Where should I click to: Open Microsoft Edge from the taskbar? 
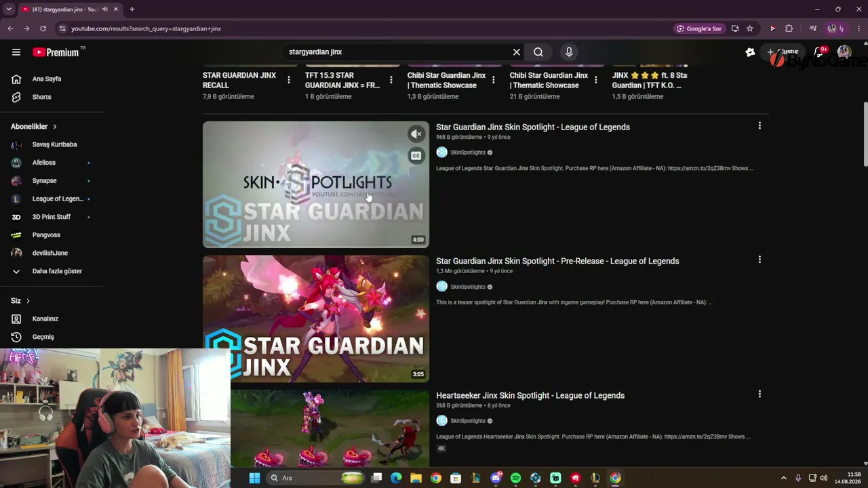pyautogui.click(x=396, y=479)
